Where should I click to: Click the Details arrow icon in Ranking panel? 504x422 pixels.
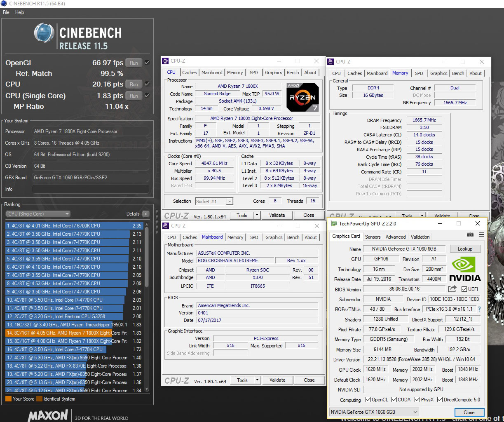click(147, 213)
